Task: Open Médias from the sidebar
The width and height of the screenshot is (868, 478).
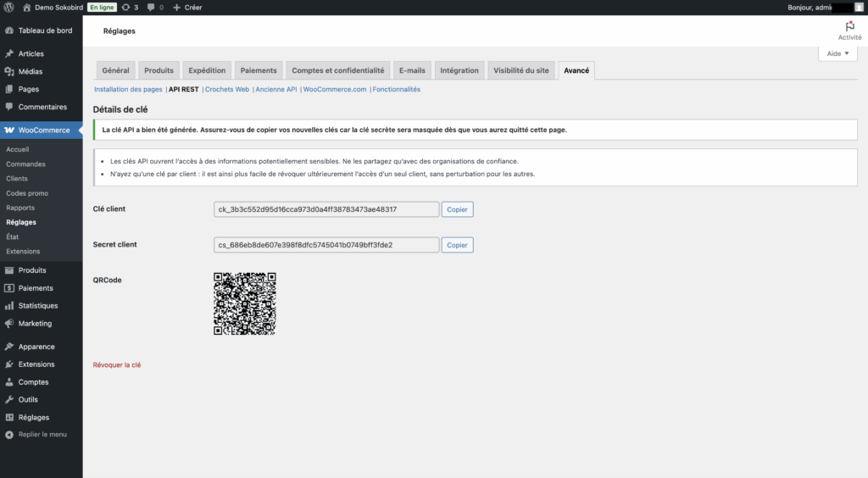Action: click(x=31, y=71)
